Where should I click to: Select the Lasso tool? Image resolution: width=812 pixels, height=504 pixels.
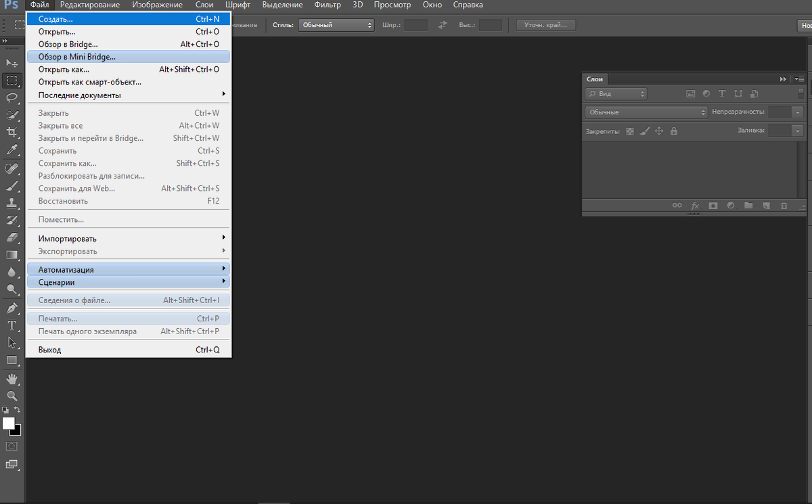(12, 97)
